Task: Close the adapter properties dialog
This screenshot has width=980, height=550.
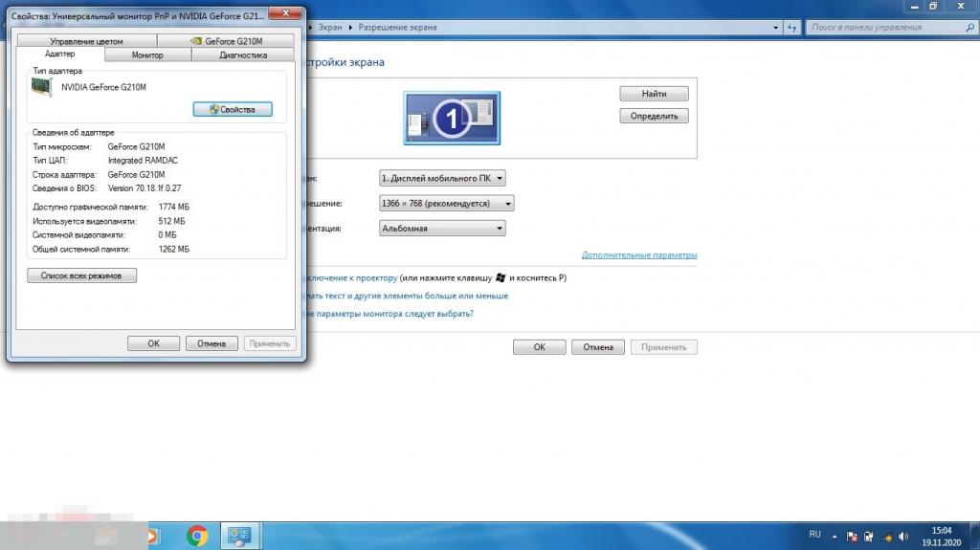Action: (x=285, y=13)
